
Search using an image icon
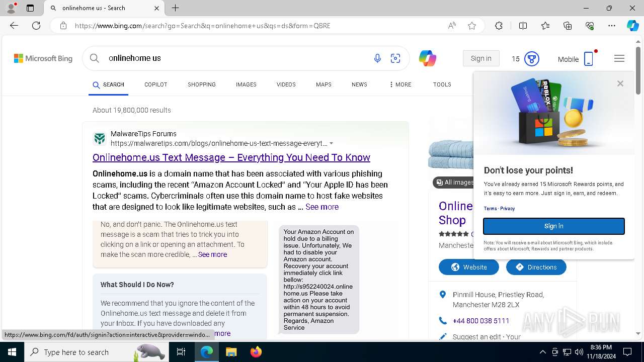pyautogui.click(x=395, y=58)
